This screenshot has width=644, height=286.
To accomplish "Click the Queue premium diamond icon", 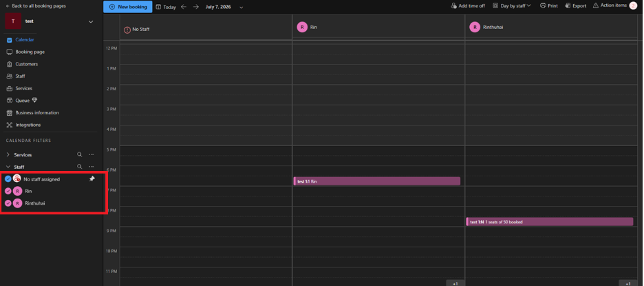I will click(x=34, y=101).
